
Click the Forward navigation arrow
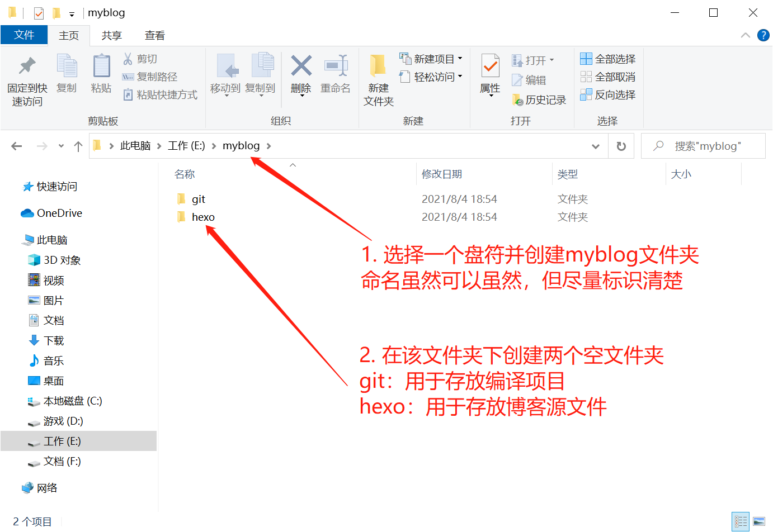[x=42, y=146]
